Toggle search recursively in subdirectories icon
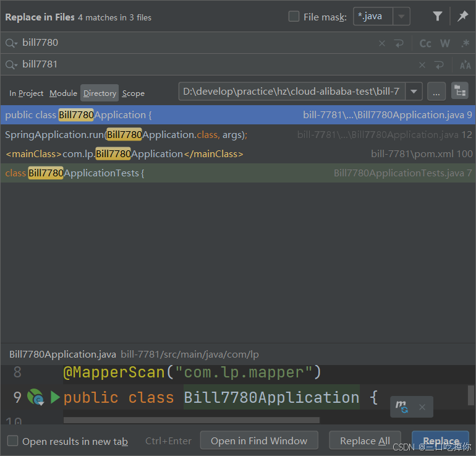Viewport: 476px width, 456px height. [x=460, y=91]
